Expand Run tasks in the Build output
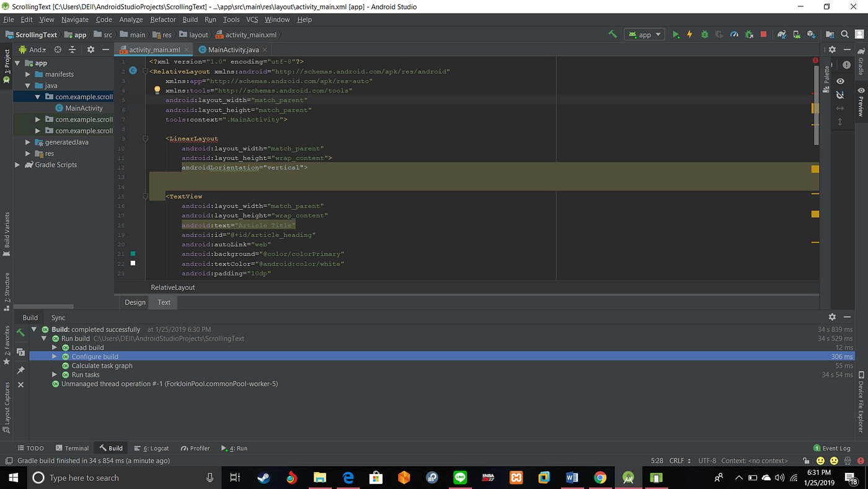 tap(55, 374)
